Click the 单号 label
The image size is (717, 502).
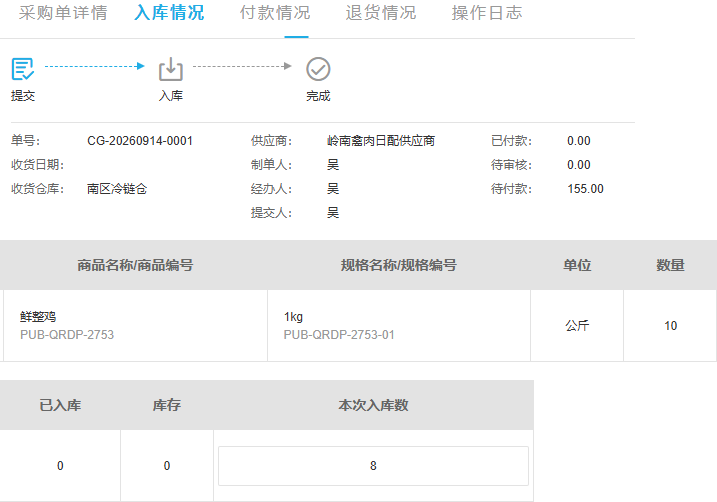26,141
